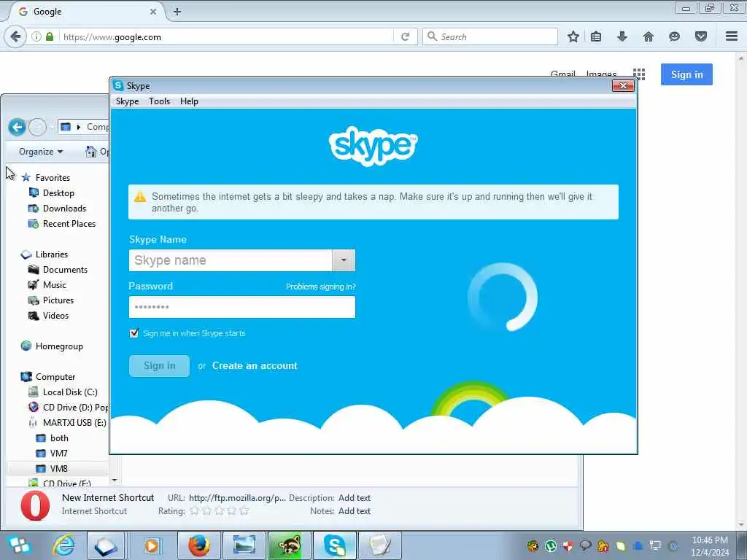Click 'Problems signing in?' link

coord(321,287)
